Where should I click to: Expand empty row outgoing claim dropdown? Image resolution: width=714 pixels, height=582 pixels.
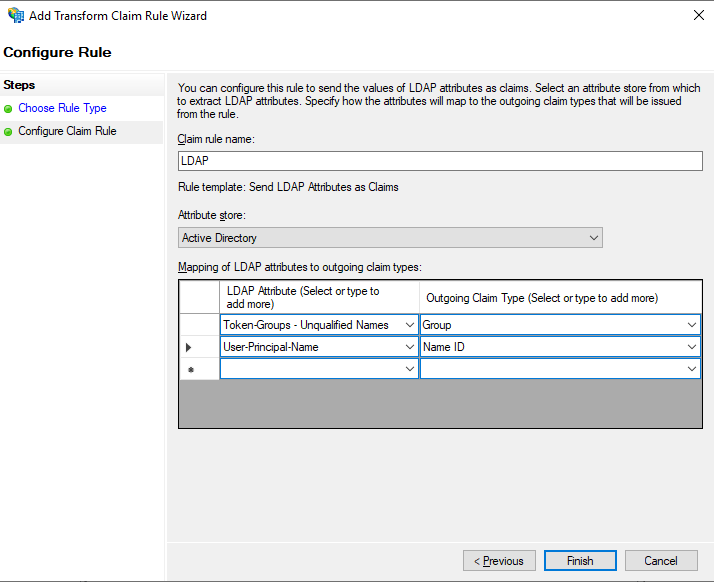(x=692, y=369)
